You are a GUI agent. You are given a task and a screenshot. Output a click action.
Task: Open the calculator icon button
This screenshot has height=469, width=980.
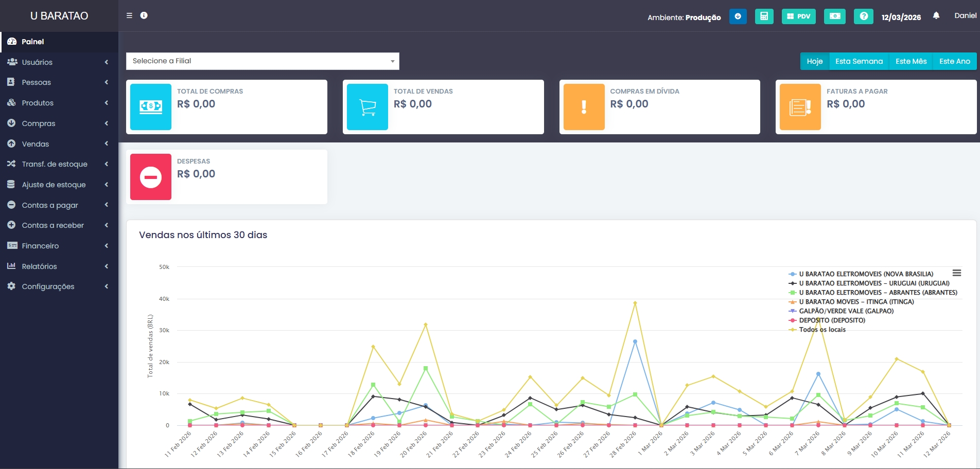pos(764,16)
